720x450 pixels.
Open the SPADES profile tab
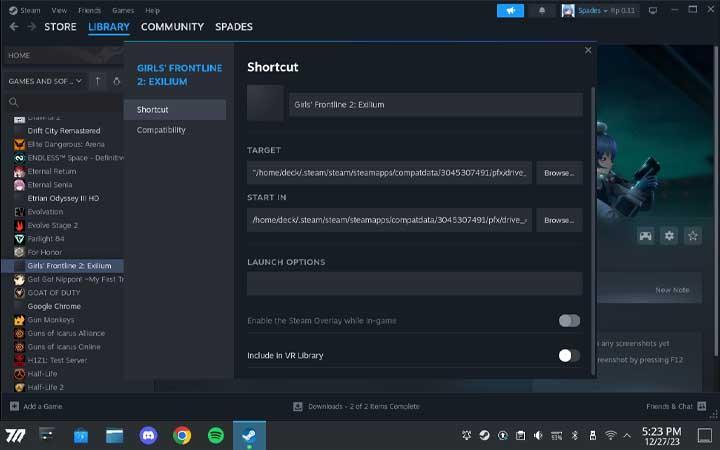pos(234,27)
